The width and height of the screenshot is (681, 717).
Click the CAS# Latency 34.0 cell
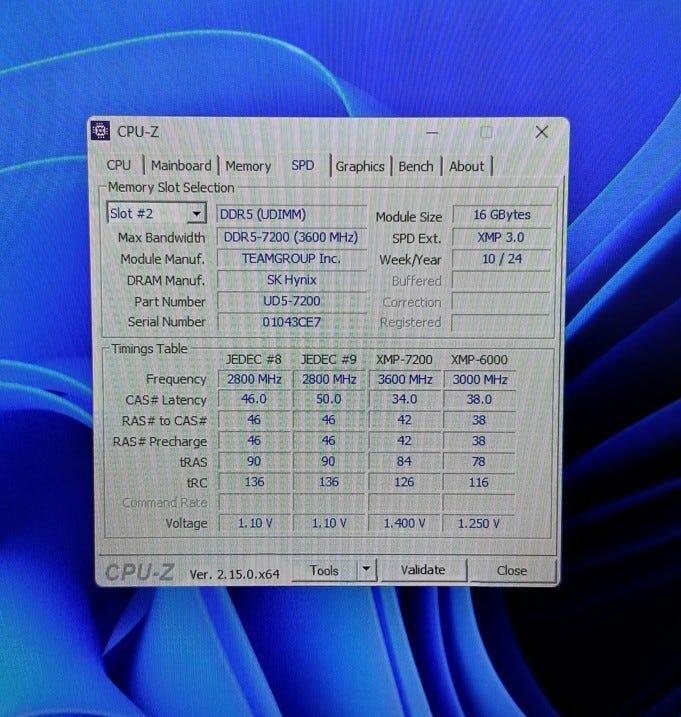405,399
